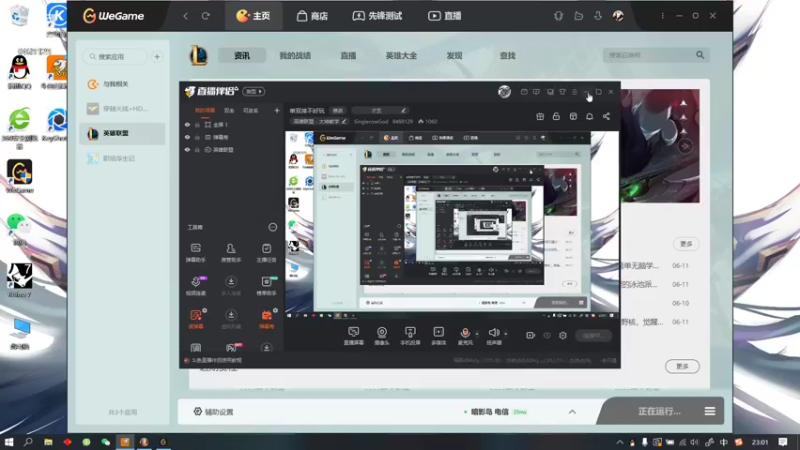Open the 先锋测试 tab in WeGame
Image resolution: width=800 pixels, height=450 pixels.
point(378,16)
